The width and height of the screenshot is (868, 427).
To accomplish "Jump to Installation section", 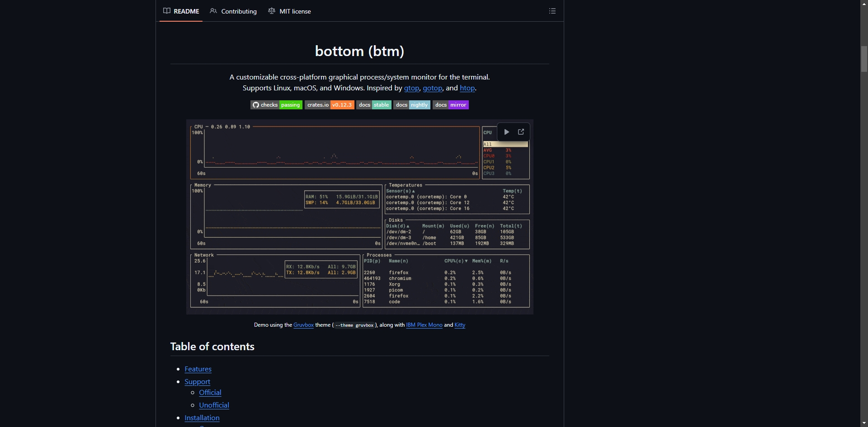I will pos(202,418).
